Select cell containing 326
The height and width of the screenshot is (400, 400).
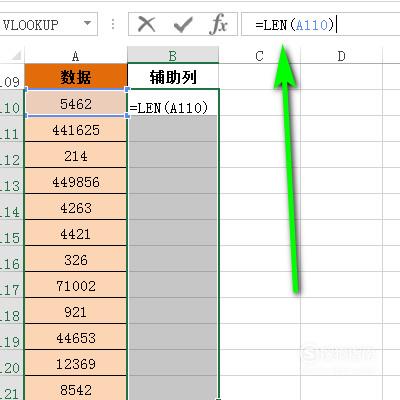[76, 259]
